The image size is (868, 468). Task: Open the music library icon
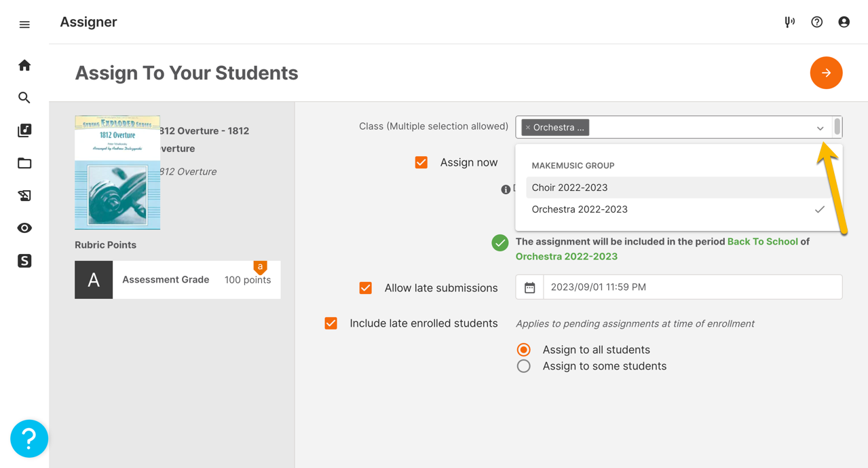point(24,130)
